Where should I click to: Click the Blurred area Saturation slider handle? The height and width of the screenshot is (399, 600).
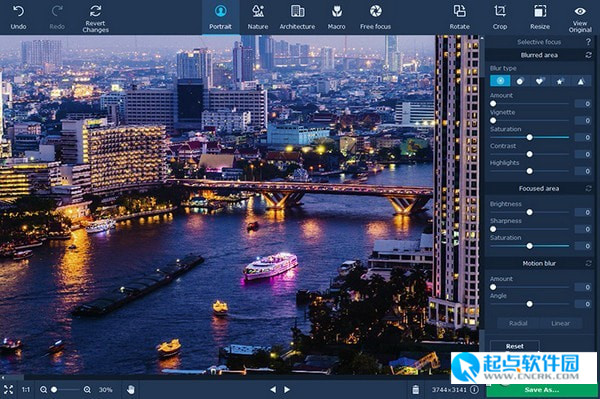[x=530, y=137]
